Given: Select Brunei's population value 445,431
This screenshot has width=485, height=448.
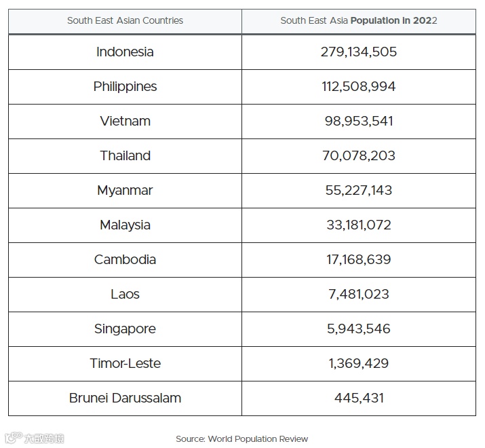Looking at the screenshot, I should [358, 398].
